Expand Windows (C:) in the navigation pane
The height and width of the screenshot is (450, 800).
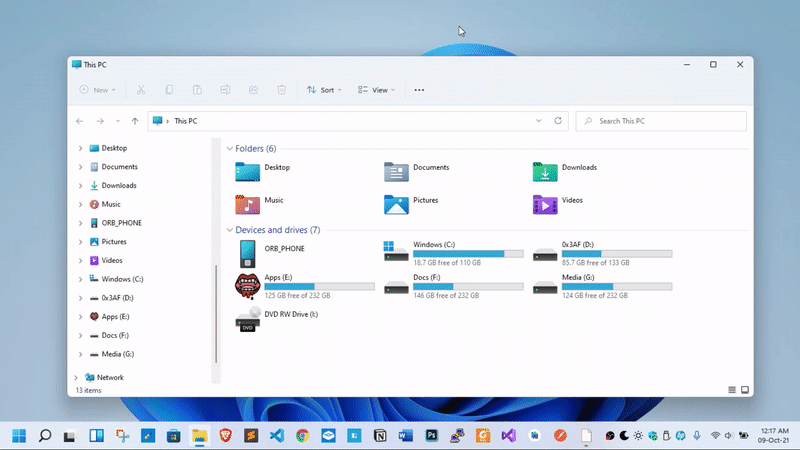[x=80, y=279]
